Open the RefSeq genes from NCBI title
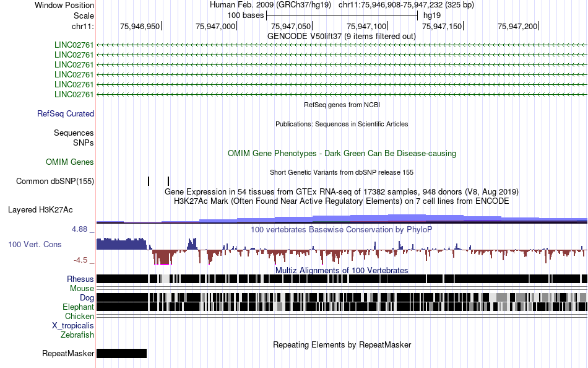Image resolution: width=588 pixels, height=368 pixels. point(342,105)
